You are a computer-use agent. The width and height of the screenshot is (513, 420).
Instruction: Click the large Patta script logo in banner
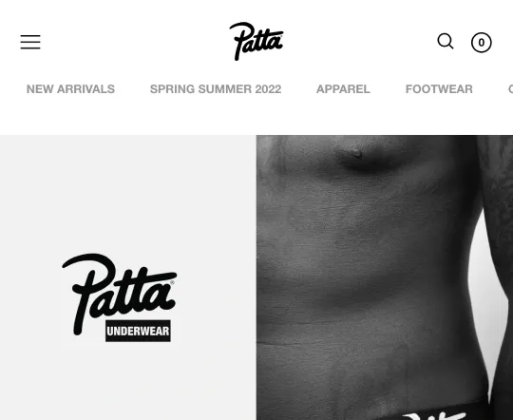(120, 294)
